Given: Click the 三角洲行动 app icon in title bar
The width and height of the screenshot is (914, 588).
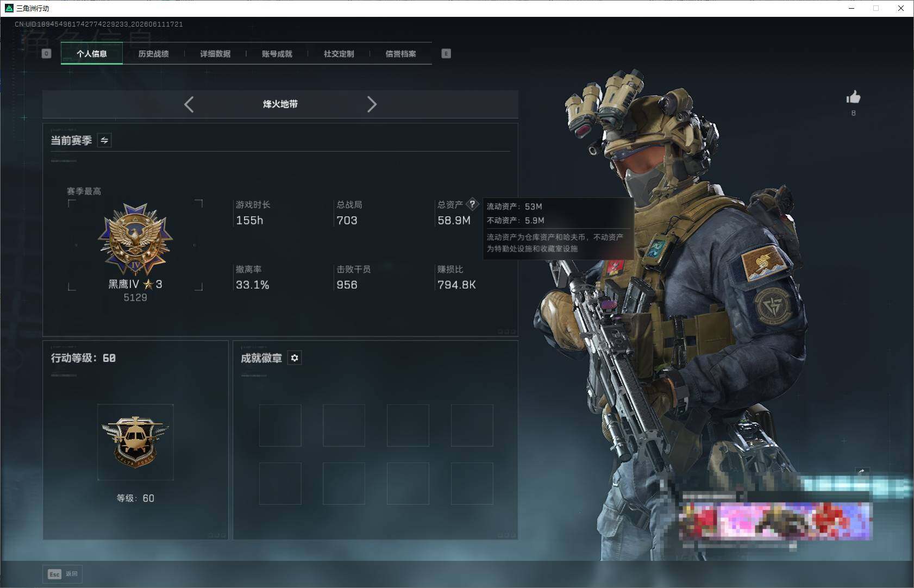Looking at the screenshot, I should click(x=9, y=8).
